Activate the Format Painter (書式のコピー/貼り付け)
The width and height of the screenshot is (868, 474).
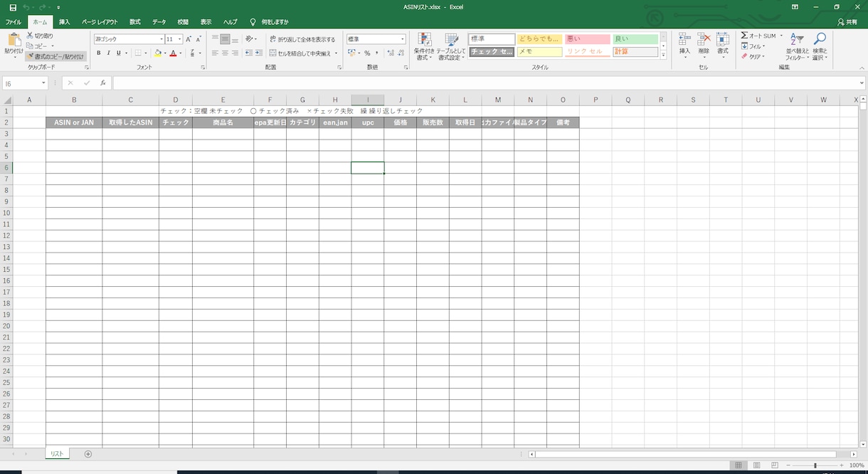point(56,56)
